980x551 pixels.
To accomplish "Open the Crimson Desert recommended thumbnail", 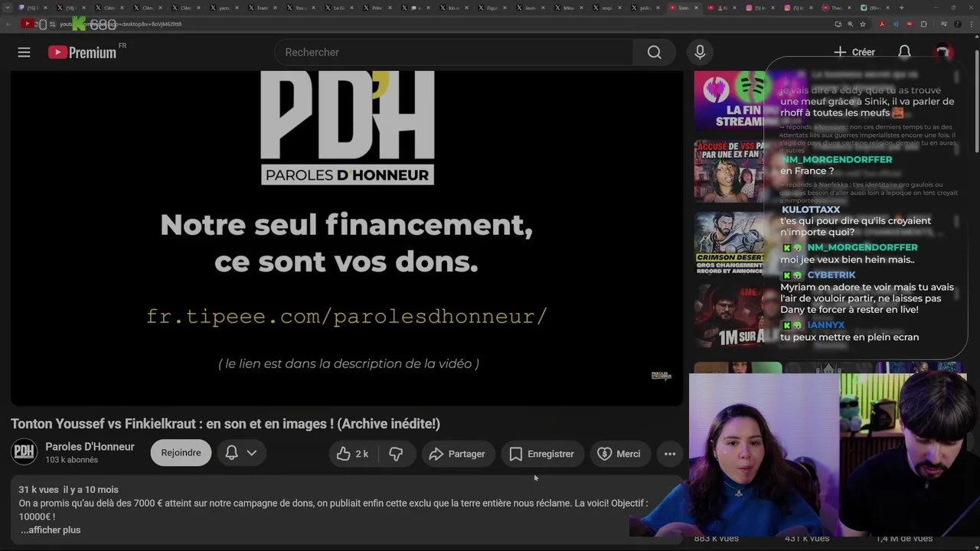I will (728, 243).
